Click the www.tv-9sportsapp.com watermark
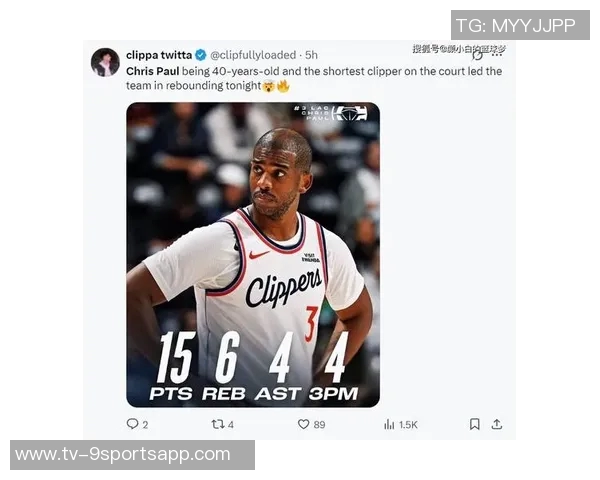The image size is (600, 480). coord(132,455)
